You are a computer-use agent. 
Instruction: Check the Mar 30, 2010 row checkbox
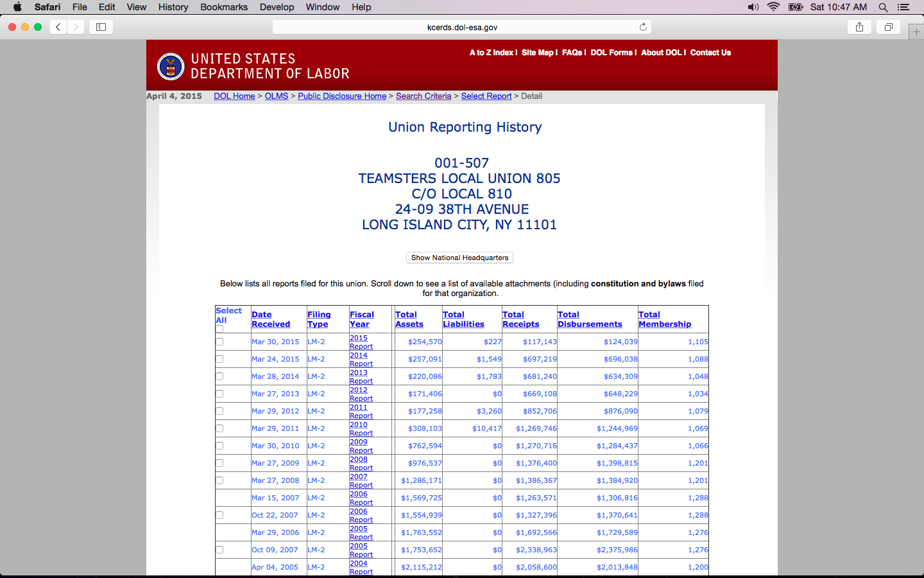click(219, 446)
